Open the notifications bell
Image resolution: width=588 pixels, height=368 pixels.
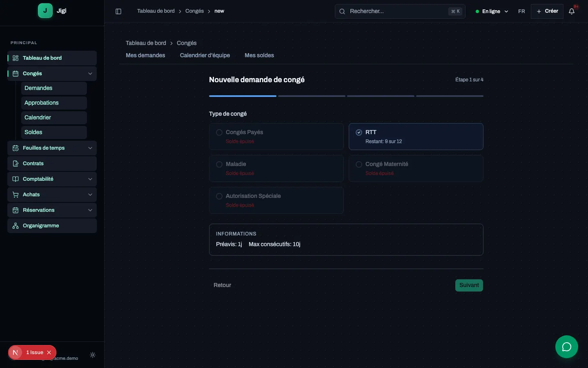tap(572, 11)
